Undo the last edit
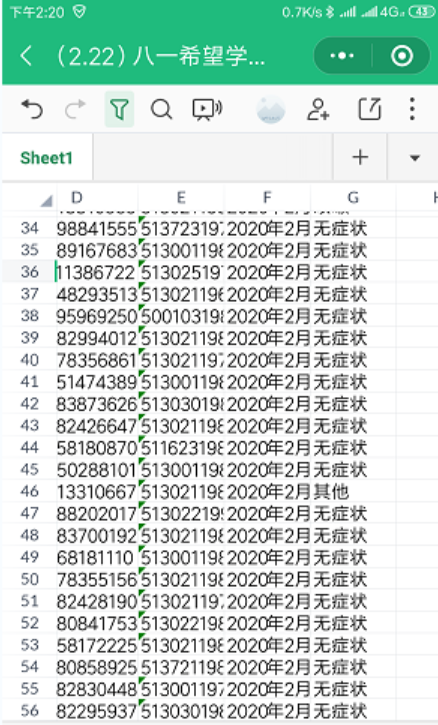This screenshot has height=725, width=438. click(32, 110)
